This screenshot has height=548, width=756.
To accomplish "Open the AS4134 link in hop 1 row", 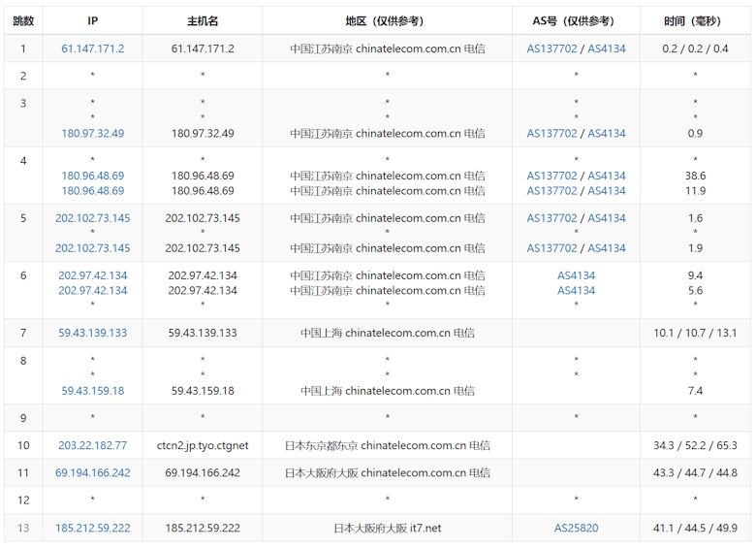I will (x=607, y=48).
